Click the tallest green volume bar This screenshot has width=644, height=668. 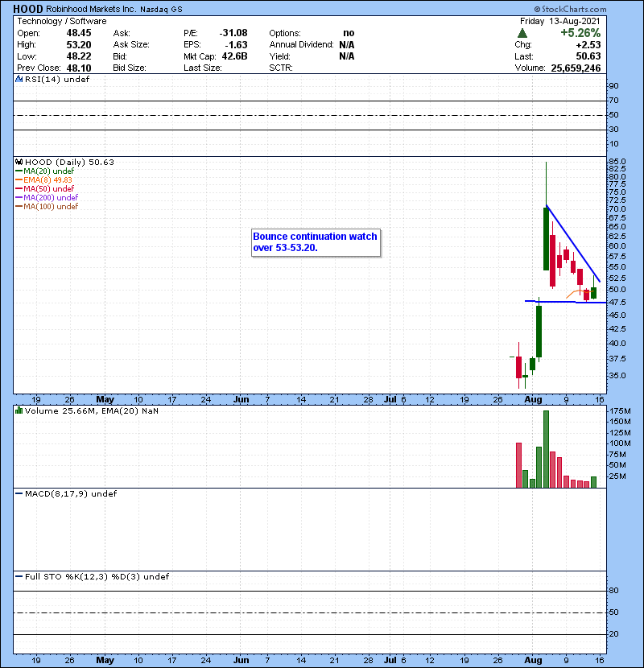[546, 449]
